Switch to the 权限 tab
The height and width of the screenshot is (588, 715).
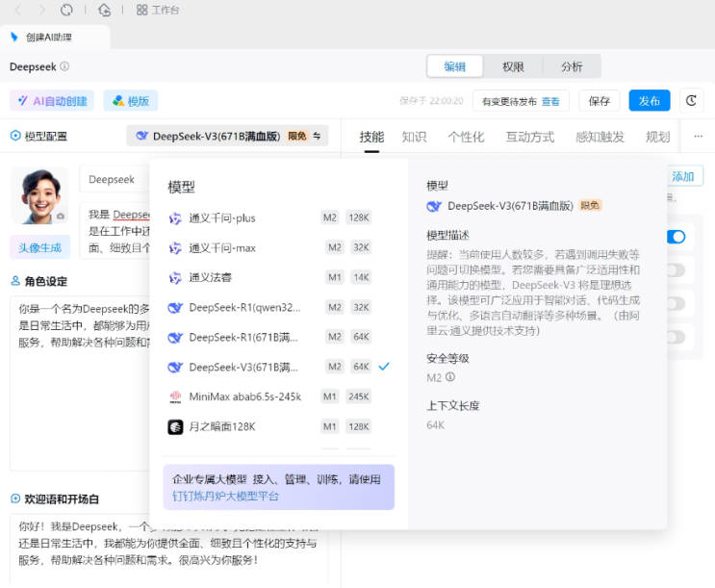(x=513, y=66)
